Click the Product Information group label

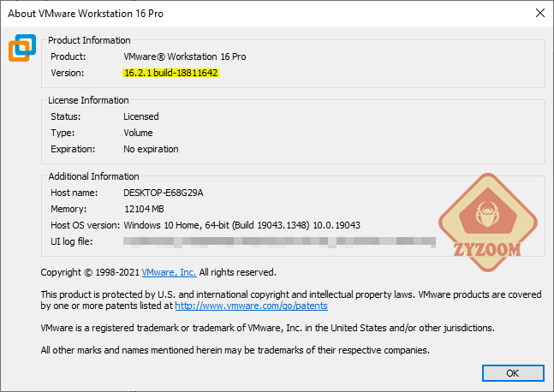coord(89,40)
